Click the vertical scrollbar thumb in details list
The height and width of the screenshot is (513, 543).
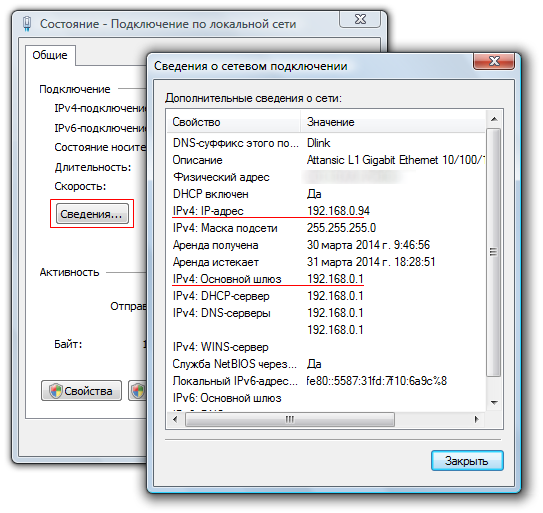(x=494, y=252)
